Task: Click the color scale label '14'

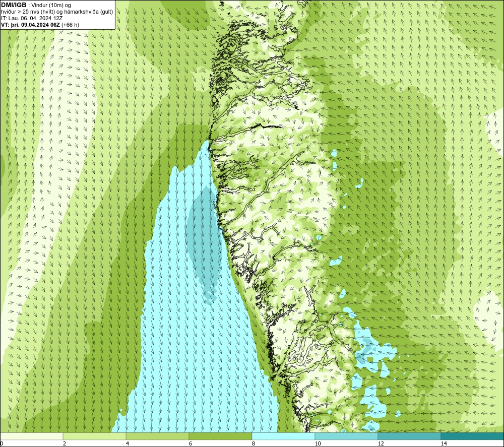Action: (444, 443)
